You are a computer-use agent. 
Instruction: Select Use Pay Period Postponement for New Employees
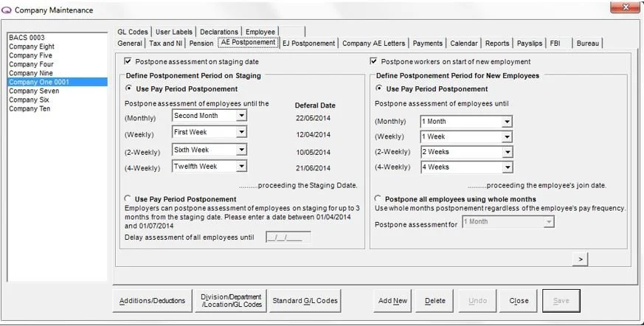point(378,89)
